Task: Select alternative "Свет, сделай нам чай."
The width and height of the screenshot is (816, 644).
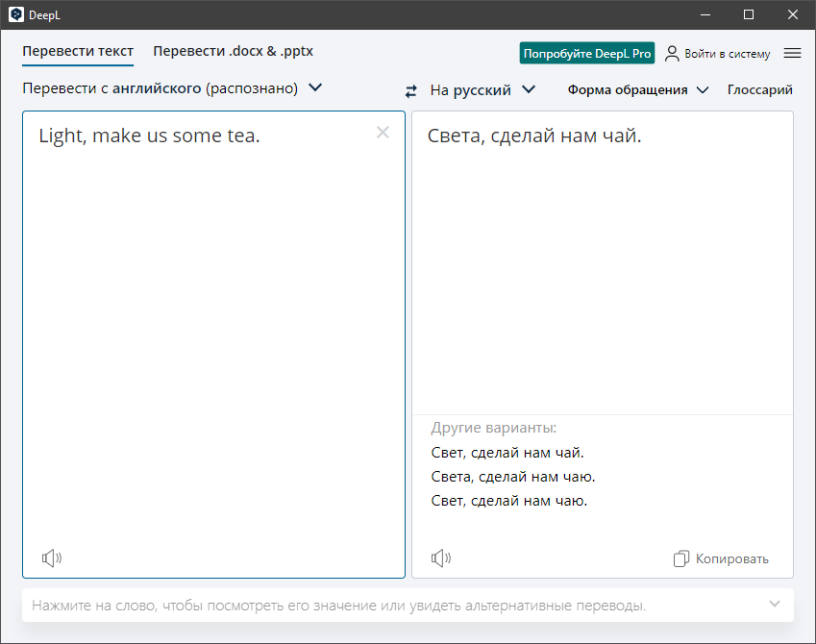Action: point(507,453)
